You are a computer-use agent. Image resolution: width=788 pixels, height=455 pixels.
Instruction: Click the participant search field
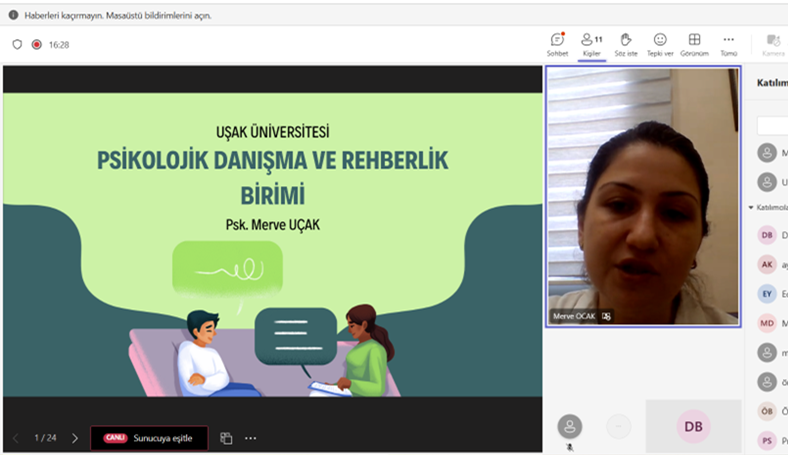(x=772, y=126)
